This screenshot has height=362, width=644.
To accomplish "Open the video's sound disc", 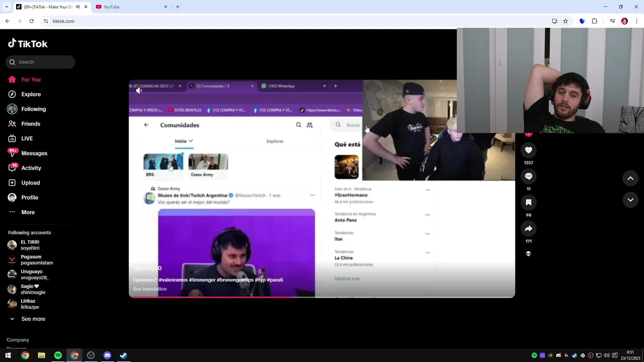I will [x=528, y=254].
